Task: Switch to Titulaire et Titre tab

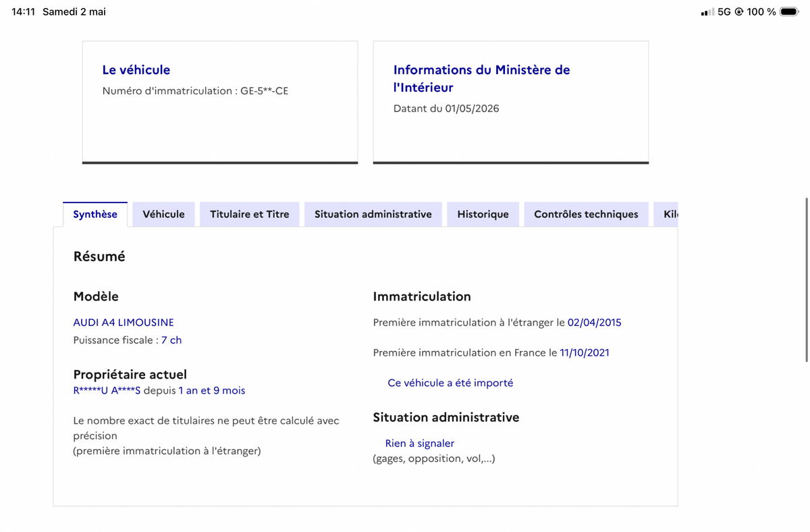Action: (x=250, y=214)
